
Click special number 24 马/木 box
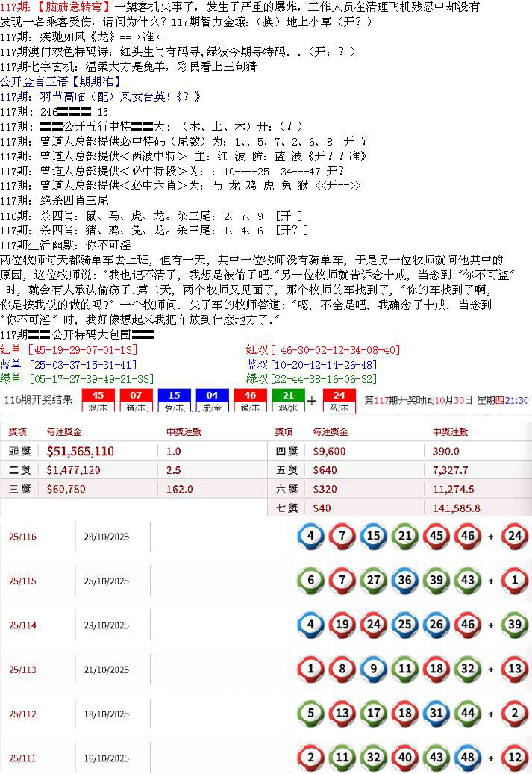[339, 400]
